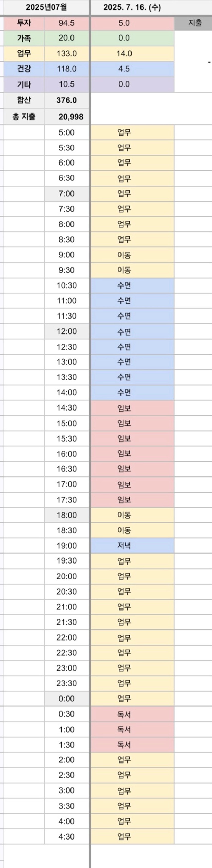
Task: Select the 업무 monthly total 133.0 cell
Action: pos(67,54)
